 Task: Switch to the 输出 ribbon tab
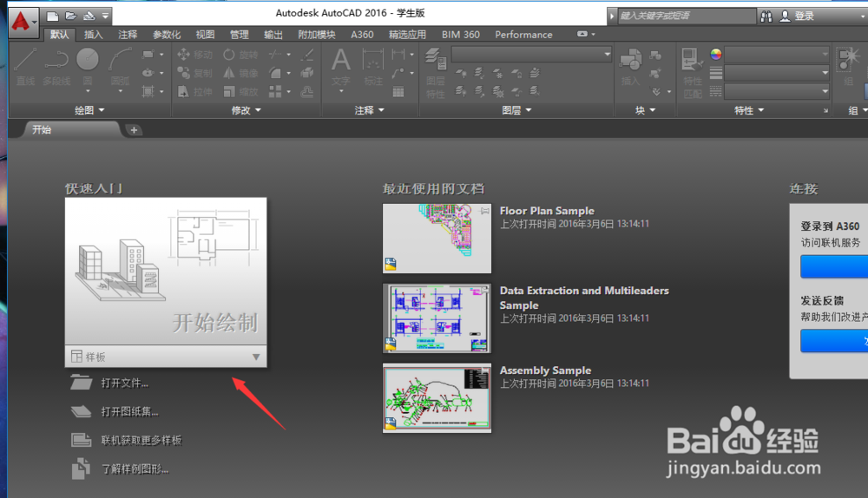[273, 35]
